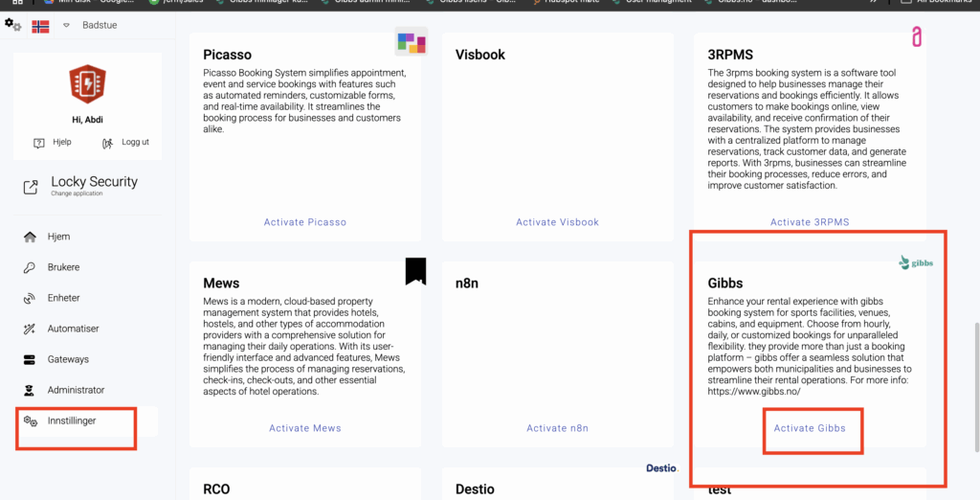Click the Logg ut link
The height and width of the screenshot is (500, 980).
(134, 143)
